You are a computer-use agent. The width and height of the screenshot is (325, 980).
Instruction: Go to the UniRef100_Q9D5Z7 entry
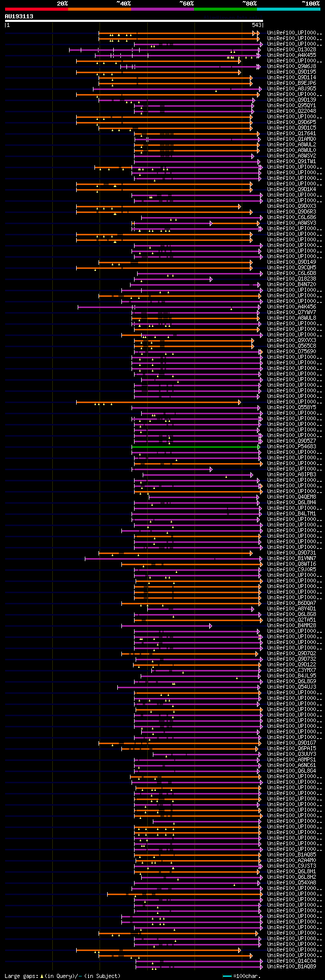[291, 441]
